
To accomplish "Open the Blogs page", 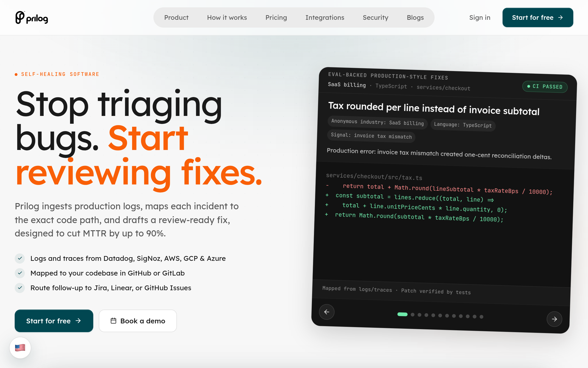I will pyautogui.click(x=415, y=17).
